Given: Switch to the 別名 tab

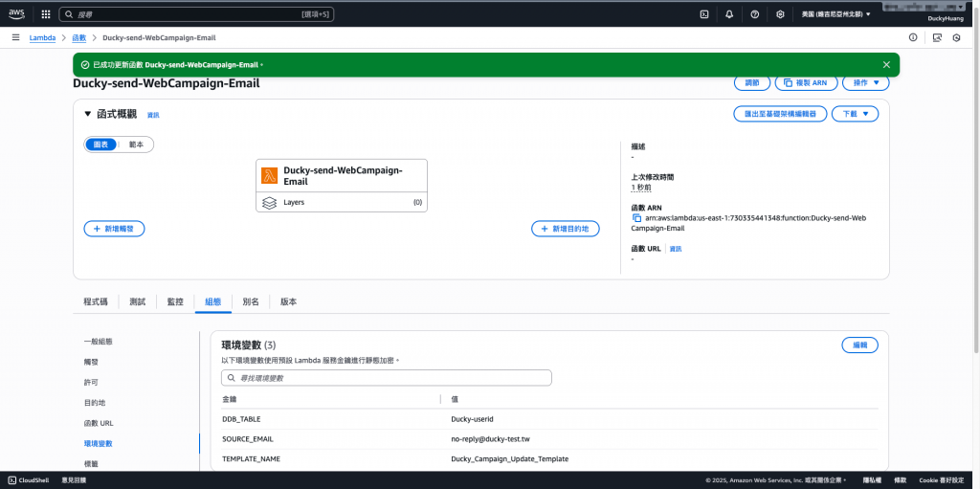Looking at the screenshot, I should pyautogui.click(x=251, y=301).
